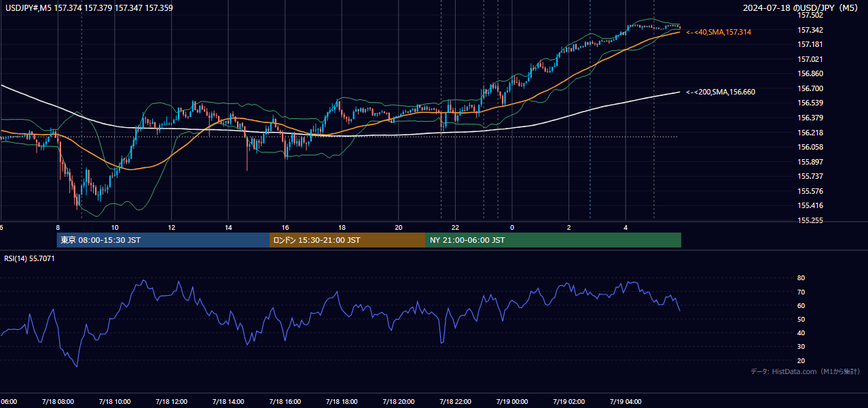Click the RSI scale level 20
This screenshot has width=868, height=408.
click(801, 360)
